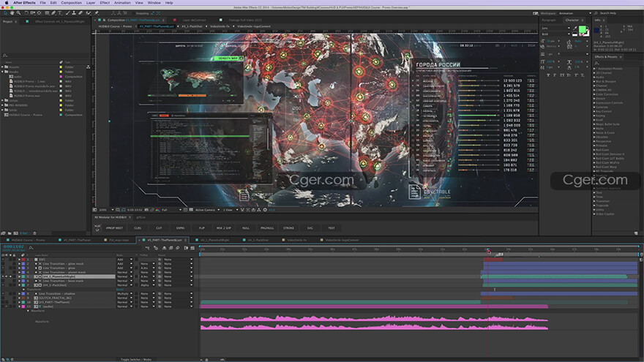
Task: Open Workspace Animation dropdown
Action: click(x=574, y=13)
